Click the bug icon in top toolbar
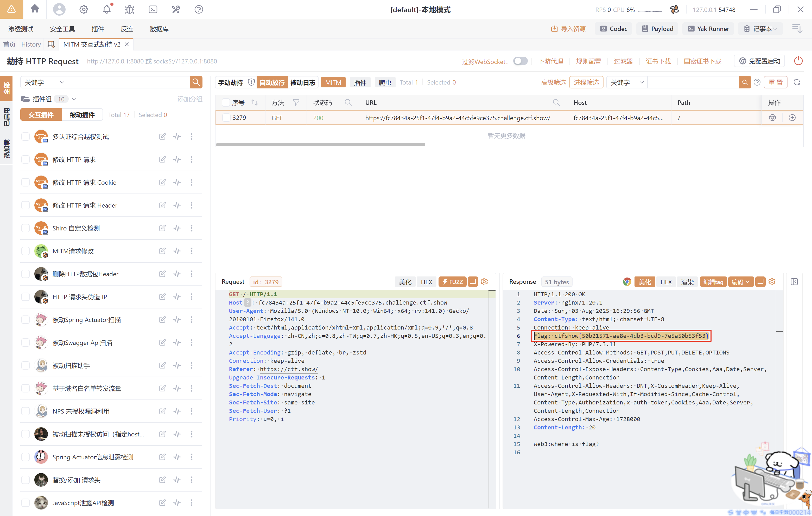The width and height of the screenshot is (812, 516). point(130,9)
